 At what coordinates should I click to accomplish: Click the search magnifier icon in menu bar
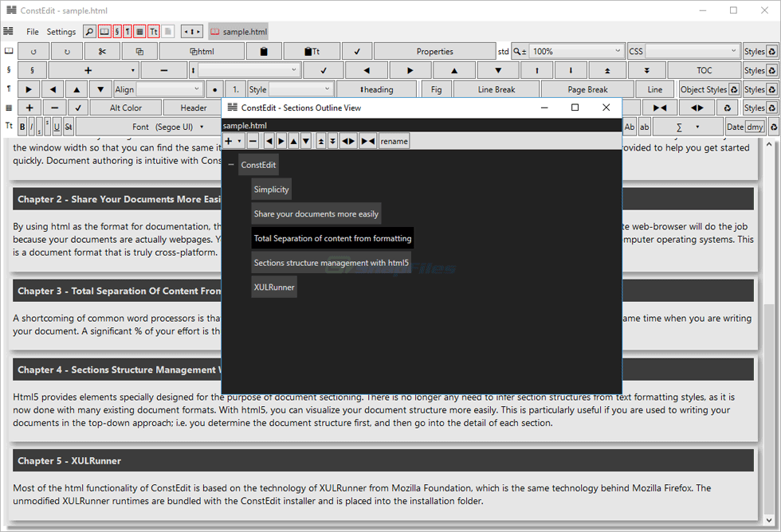[x=89, y=32]
